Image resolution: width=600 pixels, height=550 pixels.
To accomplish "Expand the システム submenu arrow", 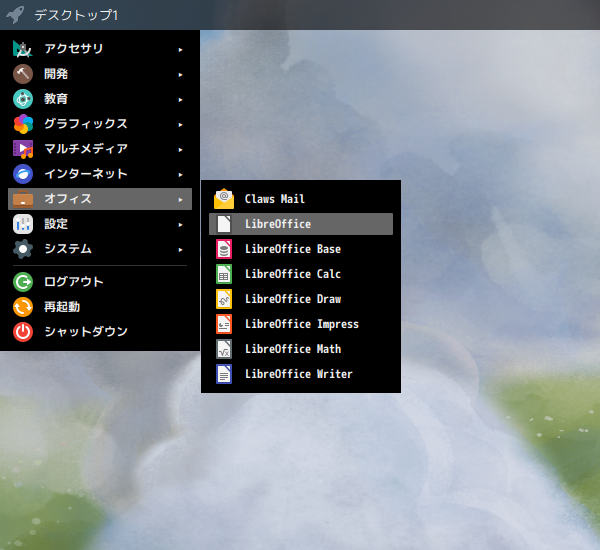I will click(x=181, y=250).
